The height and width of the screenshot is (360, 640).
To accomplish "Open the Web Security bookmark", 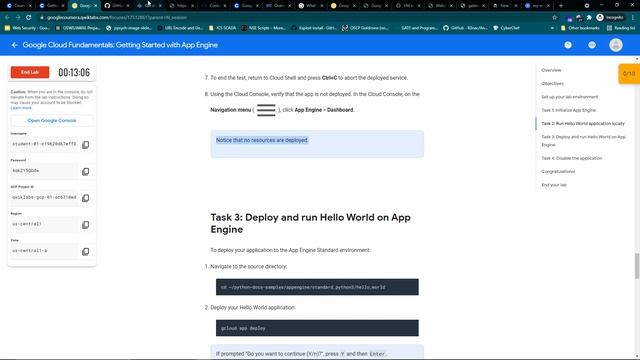I will 27,28.
